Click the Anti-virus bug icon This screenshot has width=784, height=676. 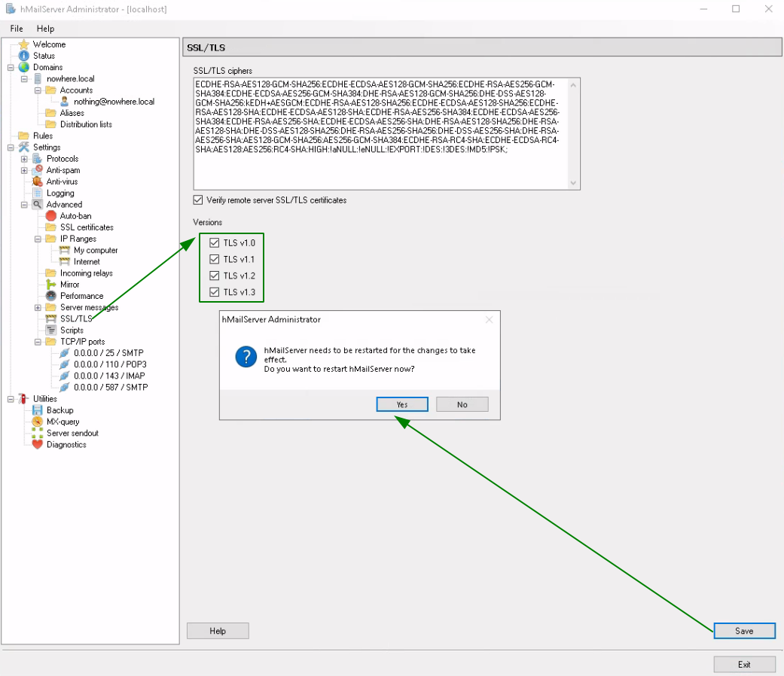(38, 182)
